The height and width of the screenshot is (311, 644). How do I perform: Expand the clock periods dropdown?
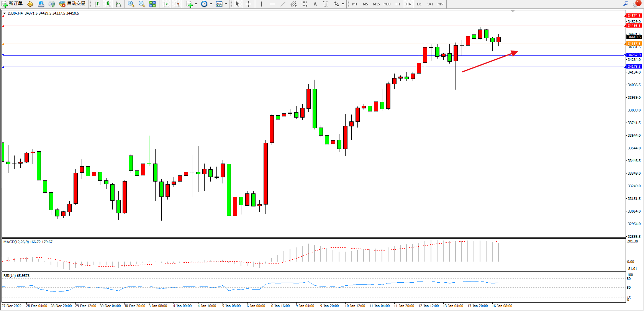[211, 4]
